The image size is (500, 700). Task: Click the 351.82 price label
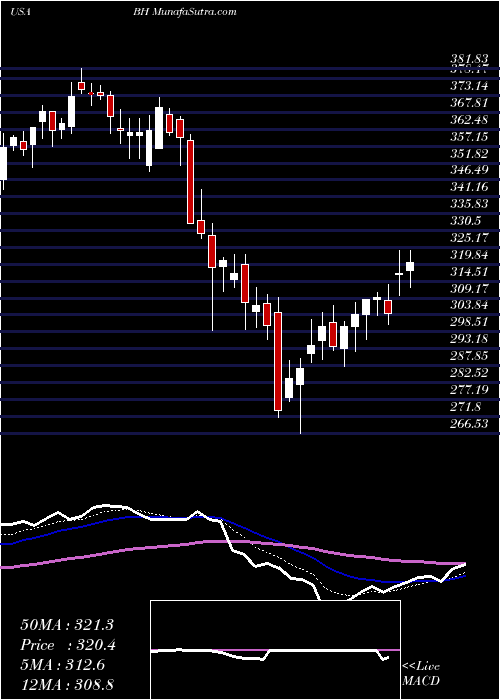click(468, 155)
